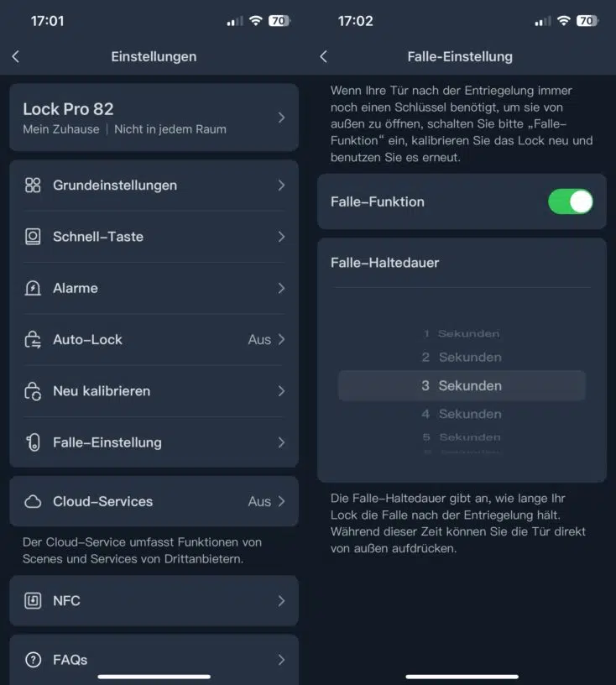This screenshot has width=616, height=685.
Task: Tap the FAQs question mark icon
Action: 33,660
